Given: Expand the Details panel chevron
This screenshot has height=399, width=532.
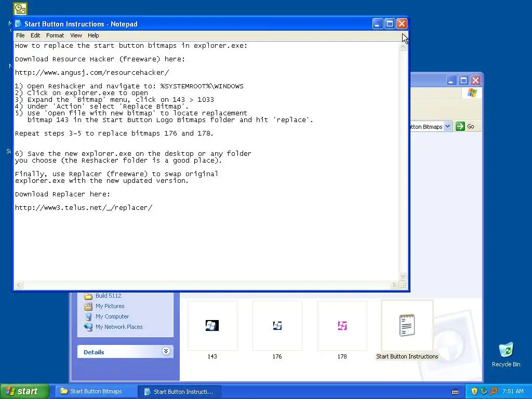Looking at the screenshot, I should 166,351.
